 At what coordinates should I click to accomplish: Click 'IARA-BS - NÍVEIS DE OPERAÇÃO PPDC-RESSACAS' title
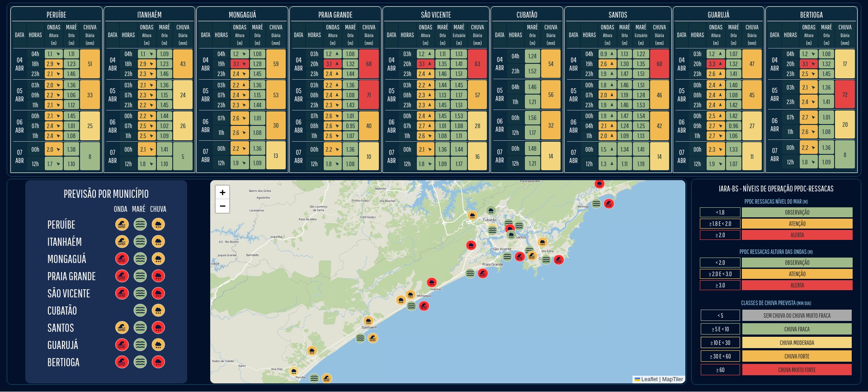click(776, 189)
